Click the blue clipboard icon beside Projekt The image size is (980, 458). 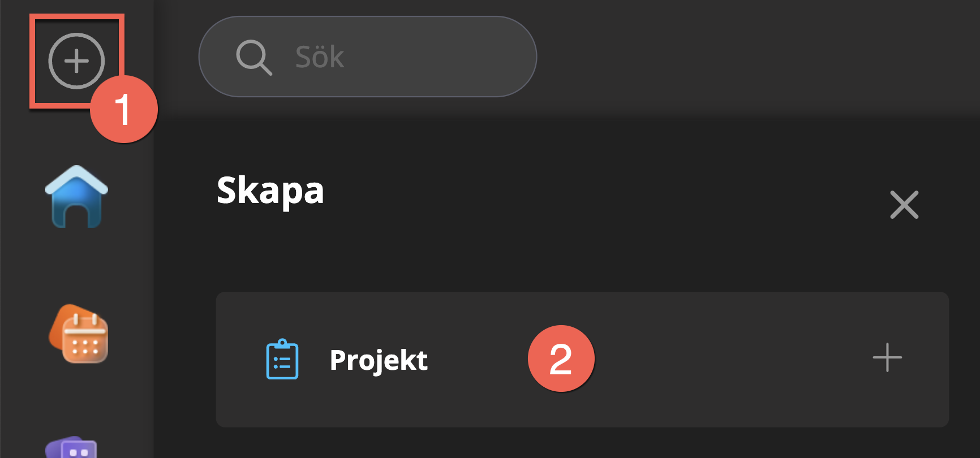point(282,360)
